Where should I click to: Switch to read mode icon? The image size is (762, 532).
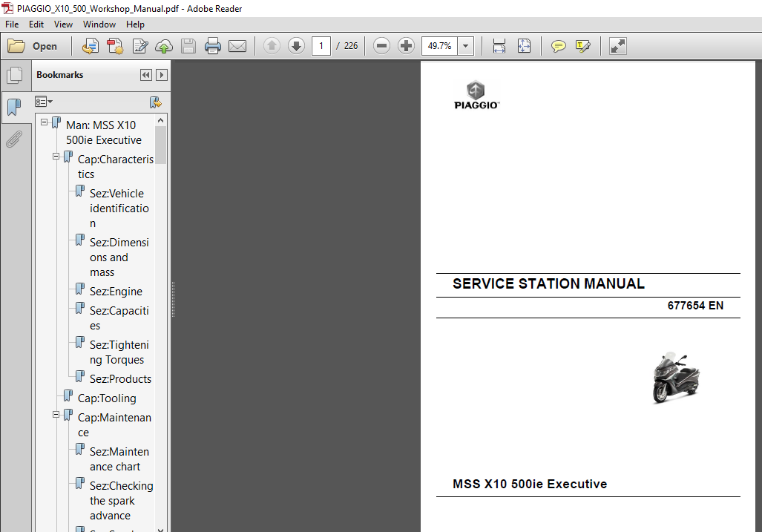click(617, 46)
